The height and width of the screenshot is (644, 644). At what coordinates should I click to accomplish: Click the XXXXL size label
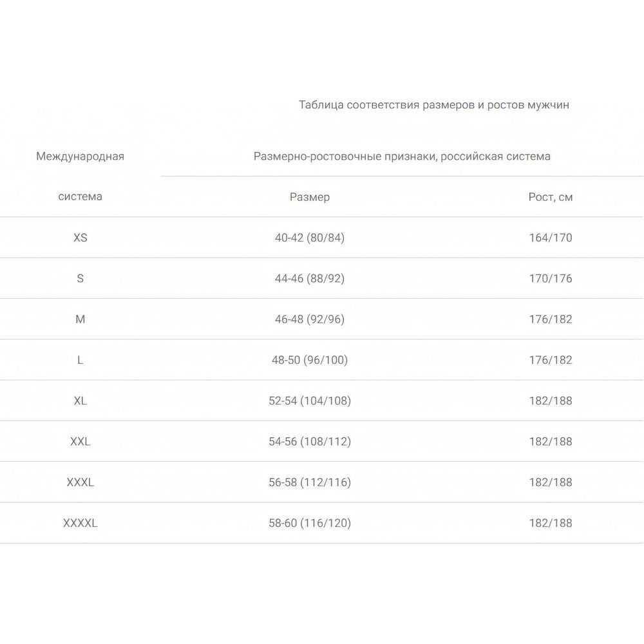80,523
